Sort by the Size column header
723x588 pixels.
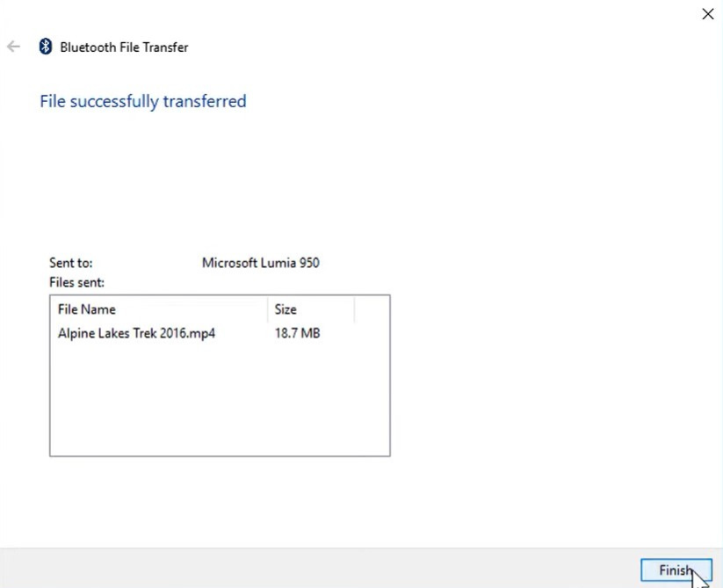pos(309,309)
